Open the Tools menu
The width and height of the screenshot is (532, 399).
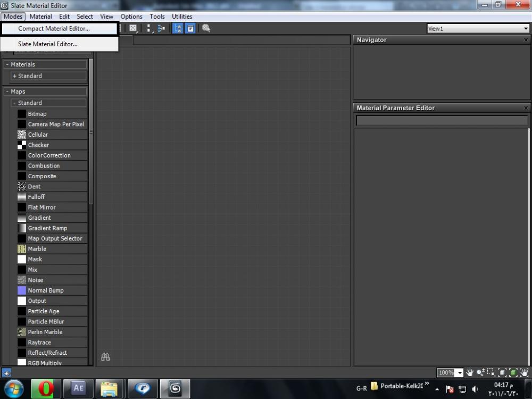157,16
